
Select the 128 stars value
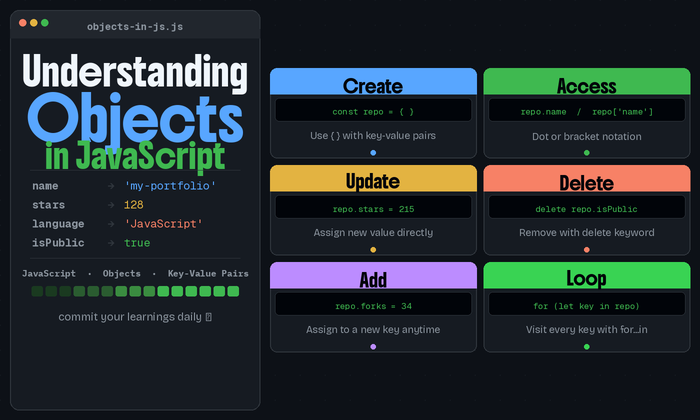coord(133,205)
